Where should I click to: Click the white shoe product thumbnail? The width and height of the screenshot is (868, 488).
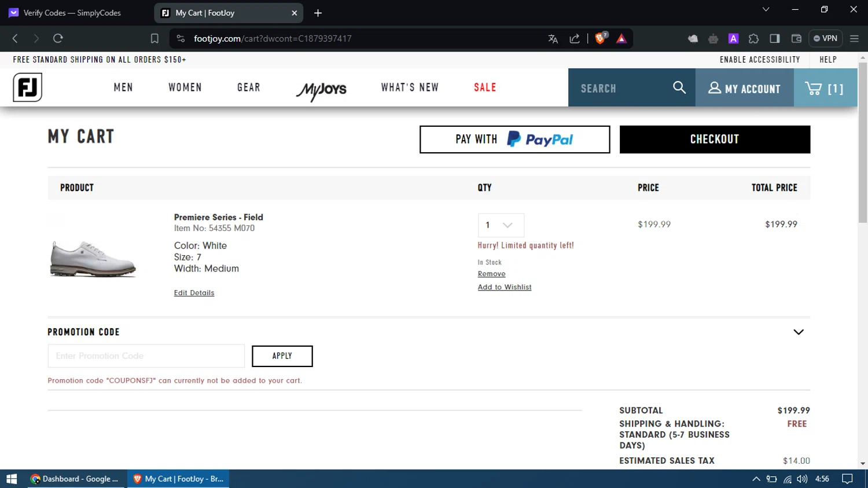[x=93, y=259]
